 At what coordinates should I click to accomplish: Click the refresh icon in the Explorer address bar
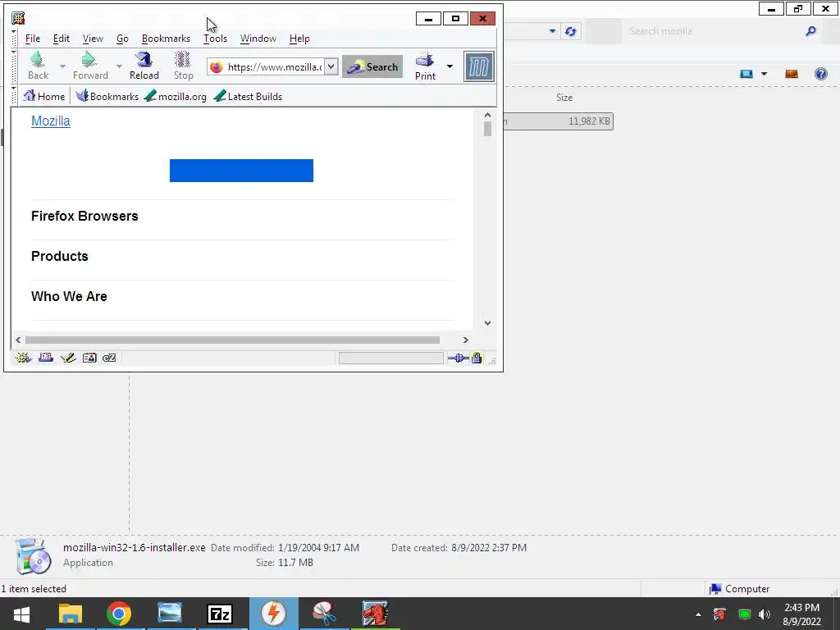571,32
